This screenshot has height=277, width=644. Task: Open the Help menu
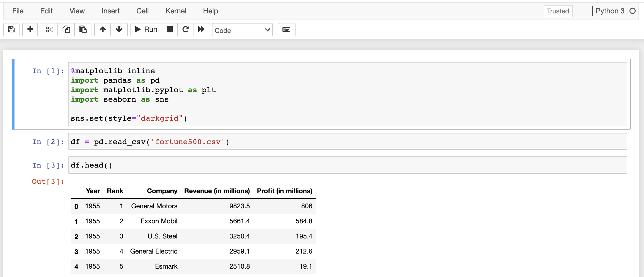(x=210, y=11)
